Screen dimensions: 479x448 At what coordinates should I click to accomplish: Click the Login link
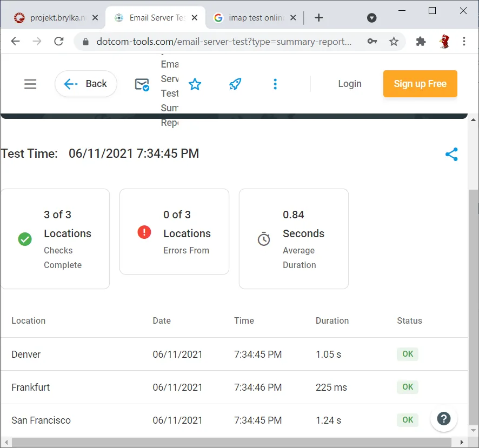350,84
